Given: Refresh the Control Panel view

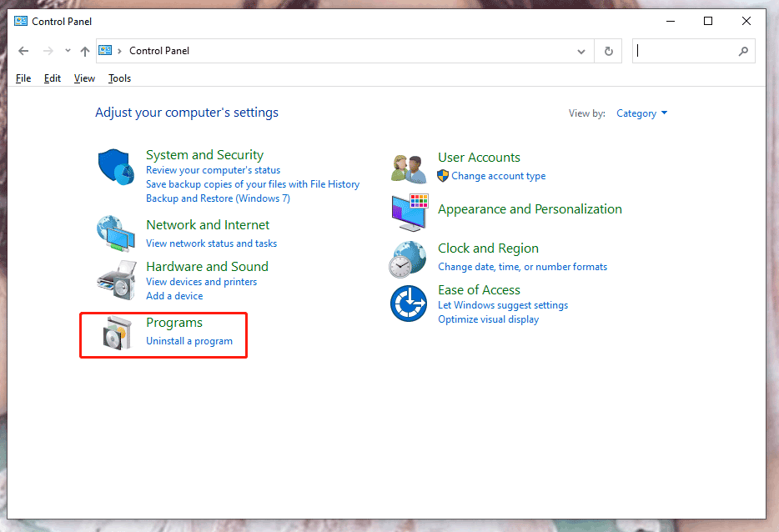Looking at the screenshot, I should point(609,51).
